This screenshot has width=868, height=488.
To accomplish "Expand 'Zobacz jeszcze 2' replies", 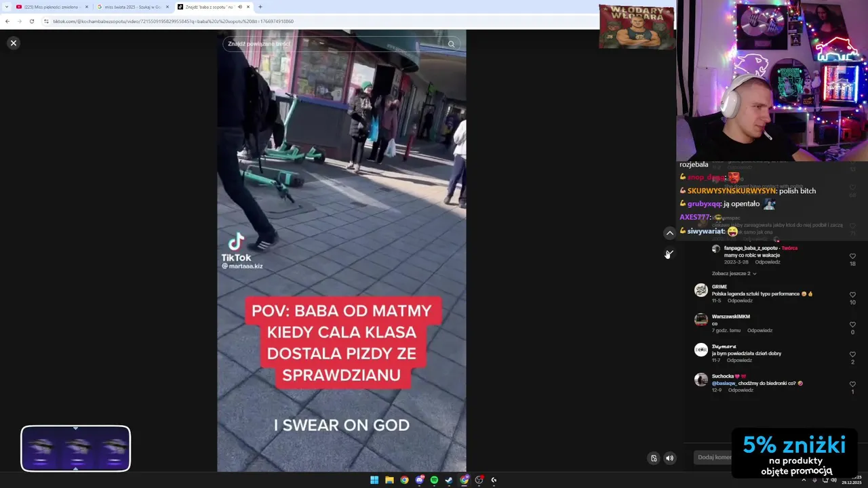I will 734,273.
